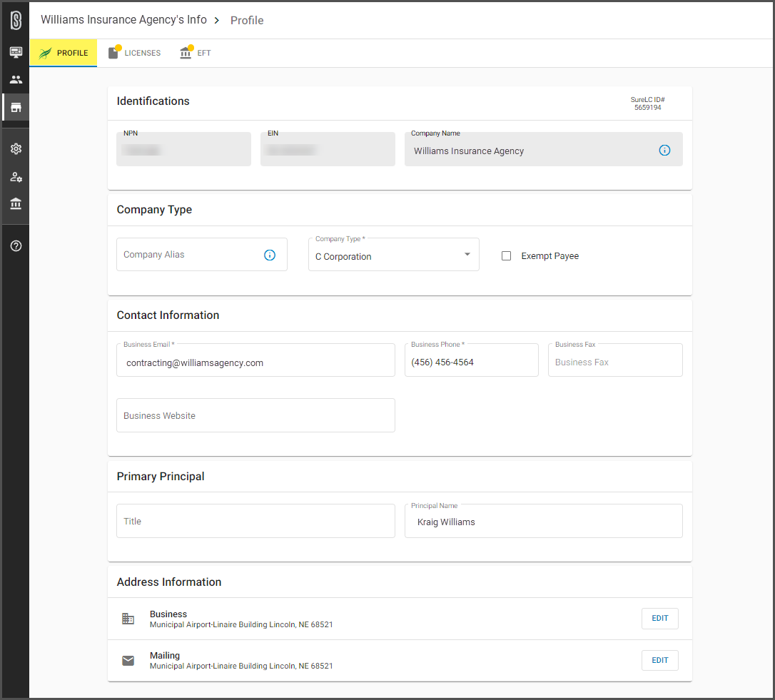
Task: Click the SureLC logo icon in sidebar
Action: (x=16, y=20)
